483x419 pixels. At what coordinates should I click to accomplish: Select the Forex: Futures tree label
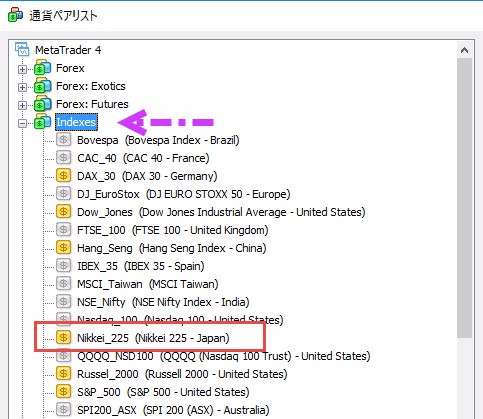[92, 104]
